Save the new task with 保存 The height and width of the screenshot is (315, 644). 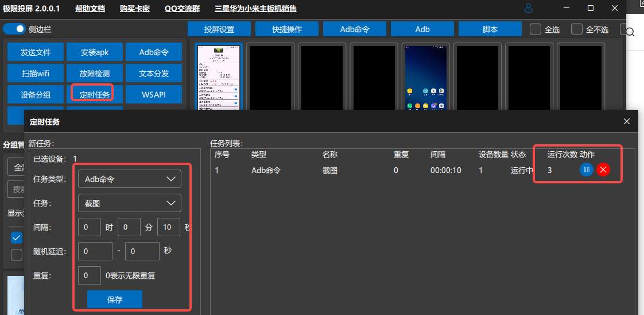click(115, 299)
